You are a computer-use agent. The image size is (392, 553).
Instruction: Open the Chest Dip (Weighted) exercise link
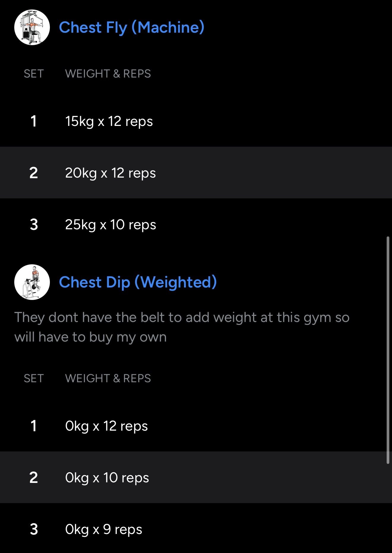pos(138,282)
